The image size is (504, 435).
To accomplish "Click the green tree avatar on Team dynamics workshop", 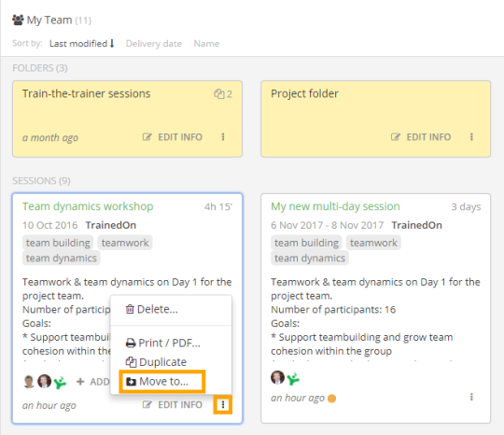I will (60, 382).
